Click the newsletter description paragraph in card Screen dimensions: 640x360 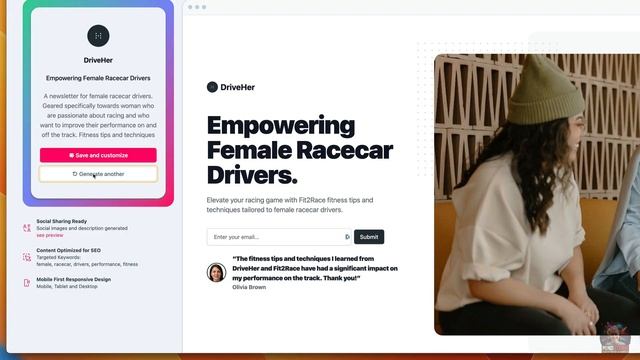click(98, 115)
